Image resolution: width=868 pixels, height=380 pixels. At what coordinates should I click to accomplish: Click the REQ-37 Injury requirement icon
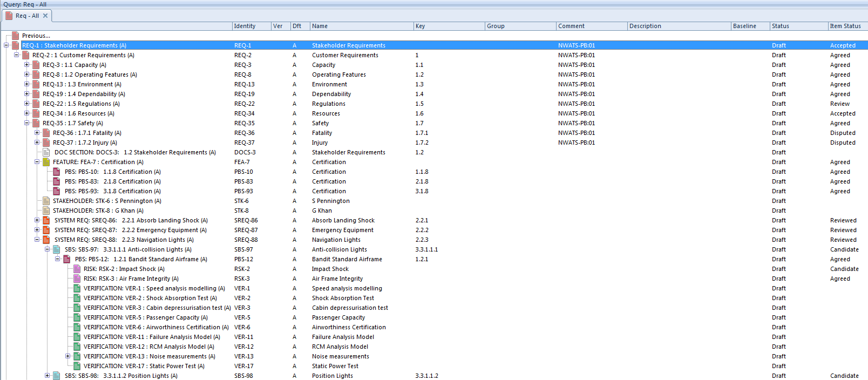tap(46, 142)
